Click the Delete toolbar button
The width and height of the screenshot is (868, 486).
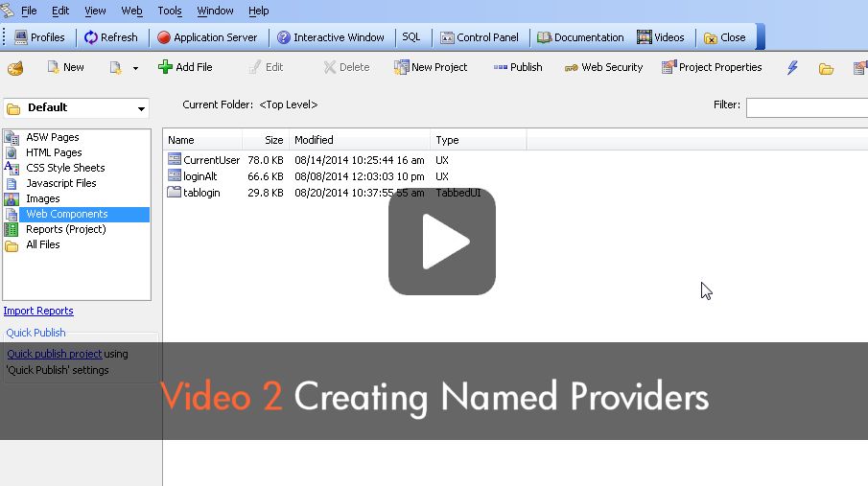346,67
